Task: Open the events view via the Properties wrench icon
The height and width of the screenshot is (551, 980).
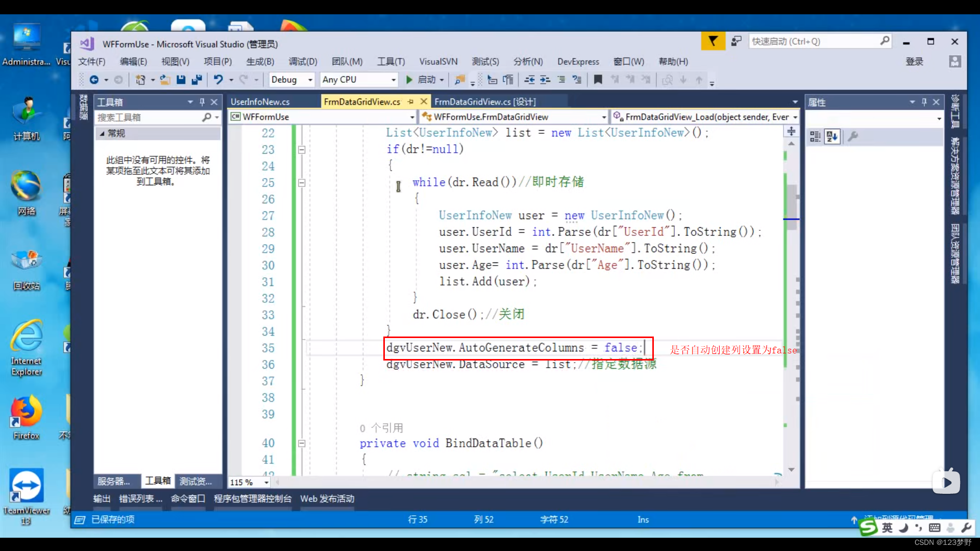Action: [853, 136]
